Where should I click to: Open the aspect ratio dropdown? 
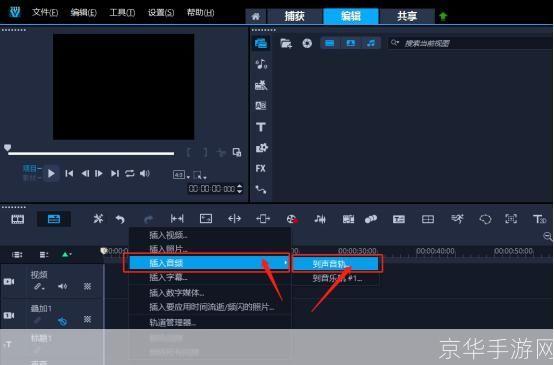[181, 175]
